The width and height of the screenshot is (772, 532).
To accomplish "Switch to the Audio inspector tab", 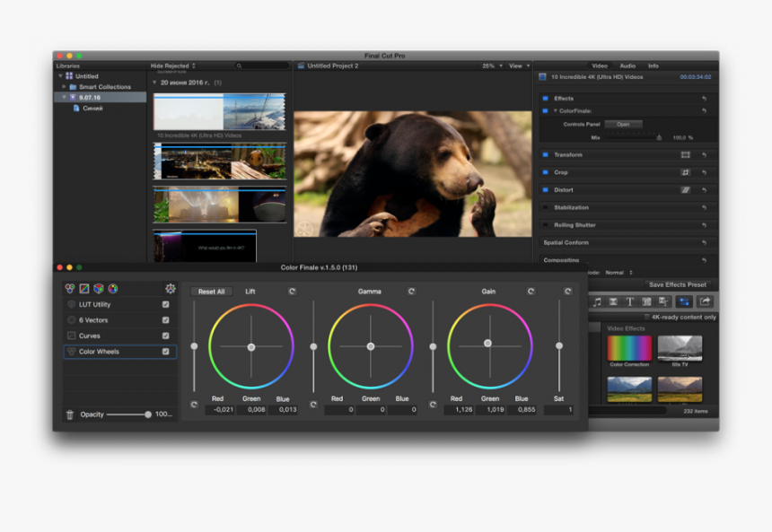I will [x=627, y=66].
